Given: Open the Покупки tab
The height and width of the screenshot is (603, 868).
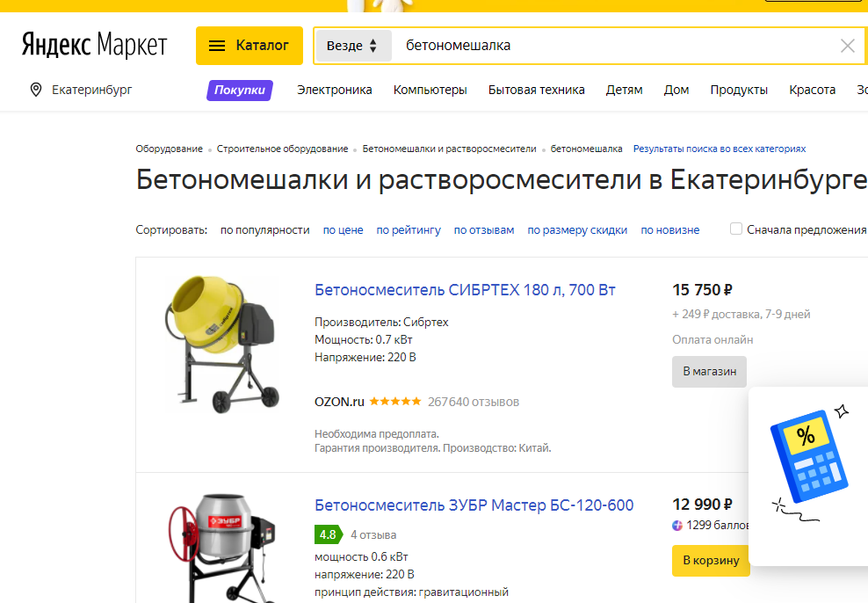Looking at the screenshot, I should (x=240, y=90).
